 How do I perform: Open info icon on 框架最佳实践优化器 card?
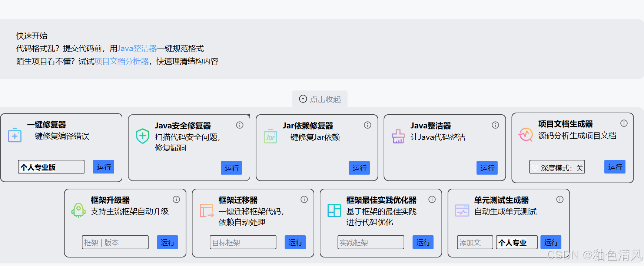coord(432,199)
